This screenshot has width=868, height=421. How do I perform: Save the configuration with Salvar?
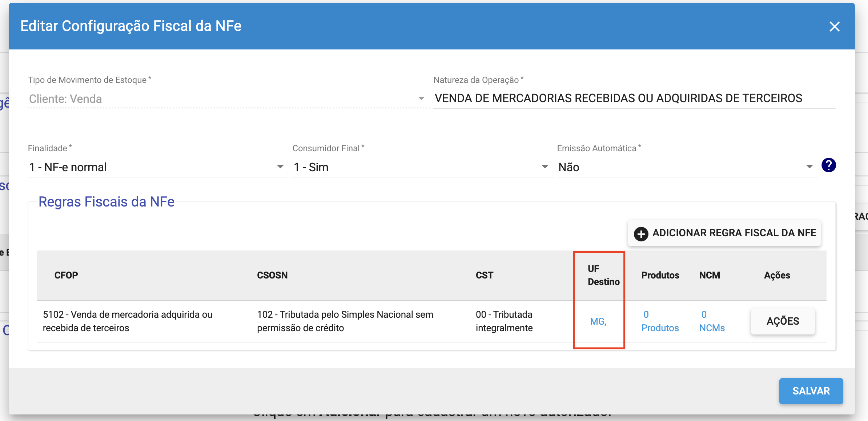(x=811, y=391)
